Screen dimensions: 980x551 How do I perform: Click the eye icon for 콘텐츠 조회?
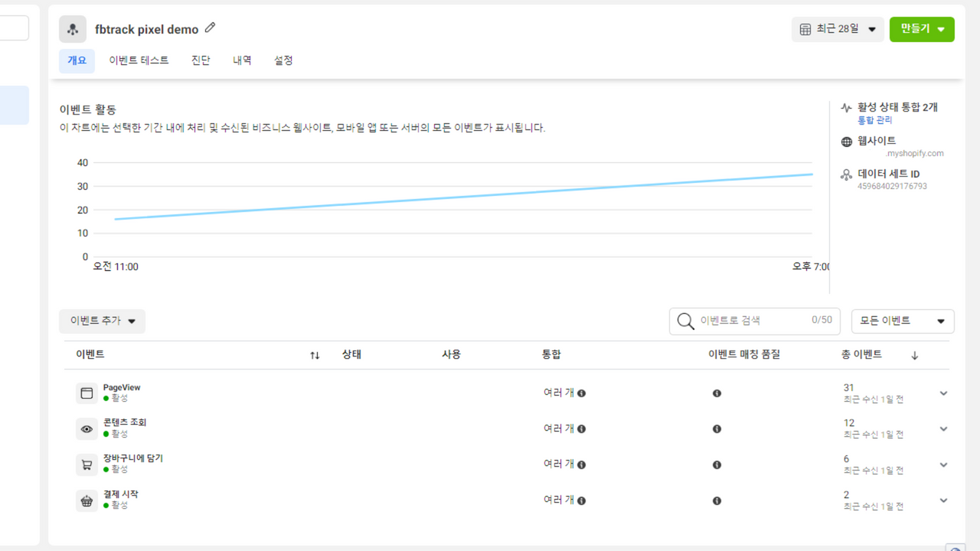click(x=87, y=429)
